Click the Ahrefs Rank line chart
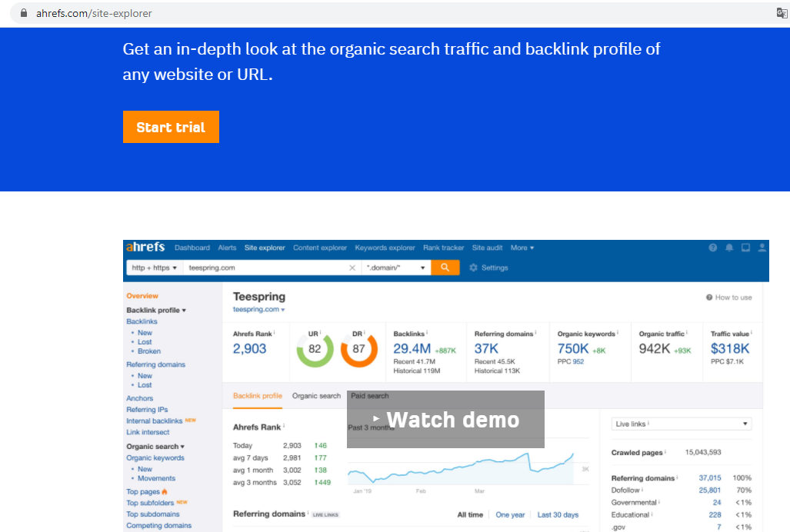This screenshot has width=790, height=532. (x=461, y=468)
